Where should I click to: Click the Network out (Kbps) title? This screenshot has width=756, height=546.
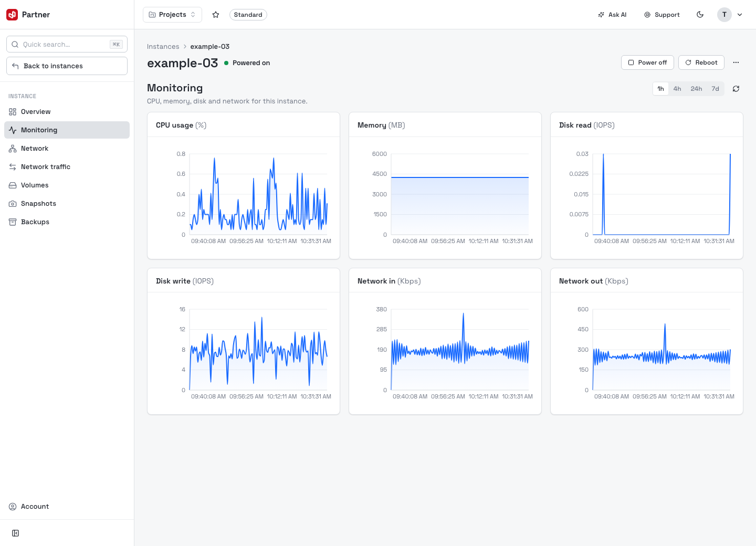pyautogui.click(x=594, y=281)
